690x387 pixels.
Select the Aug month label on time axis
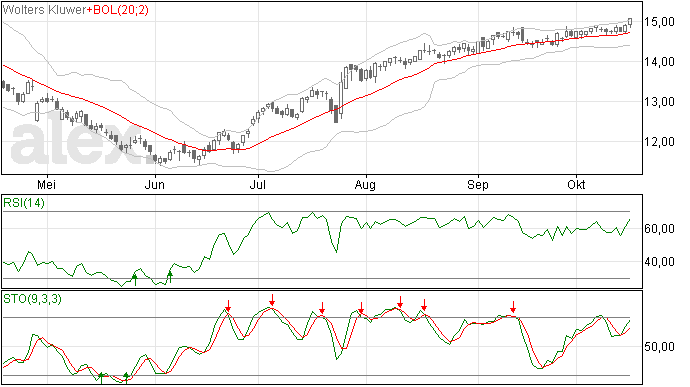click(365, 184)
